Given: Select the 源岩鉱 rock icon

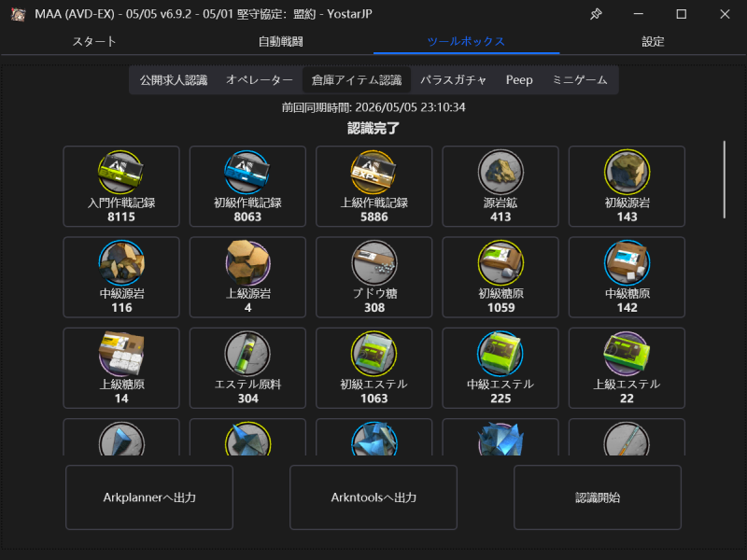Looking at the screenshot, I should tap(500, 172).
